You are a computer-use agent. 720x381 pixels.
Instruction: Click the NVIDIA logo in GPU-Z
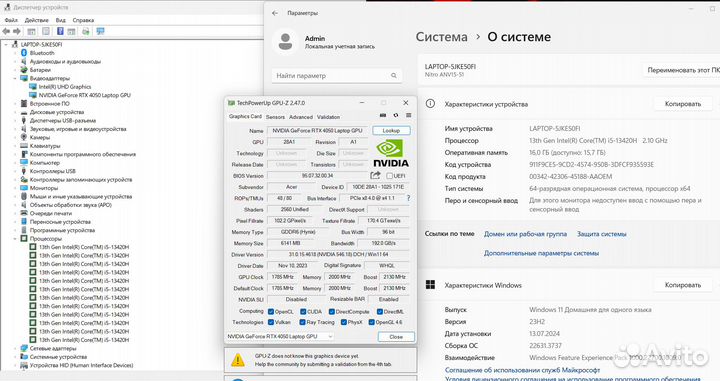390,153
